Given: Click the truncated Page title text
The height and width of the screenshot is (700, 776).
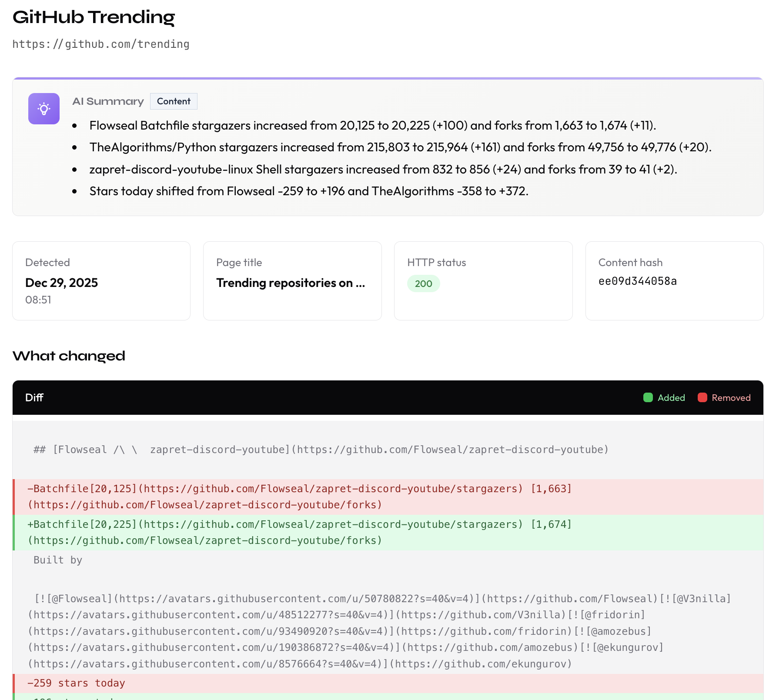Looking at the screenshot, I should (290, 283).
